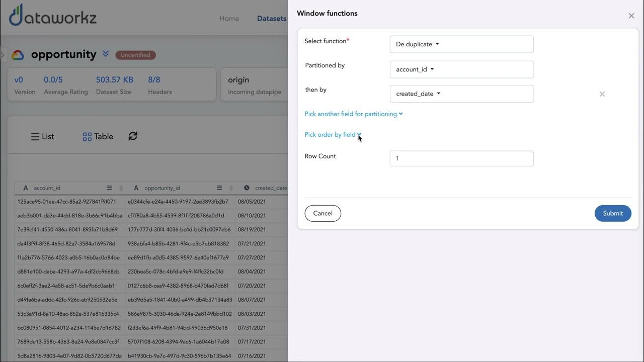
Task: Expand Pick order by field
Action: (x=333, y=135)
